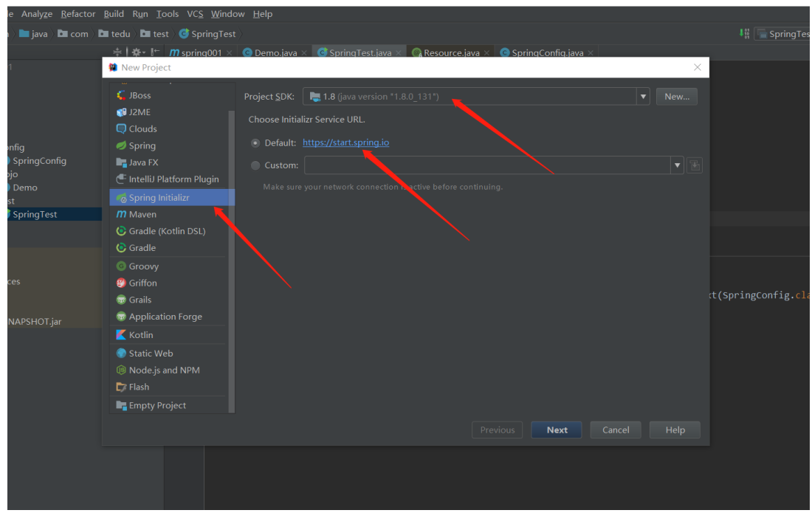Open the Refactor menu
The image size is (812, 513).
78,14
